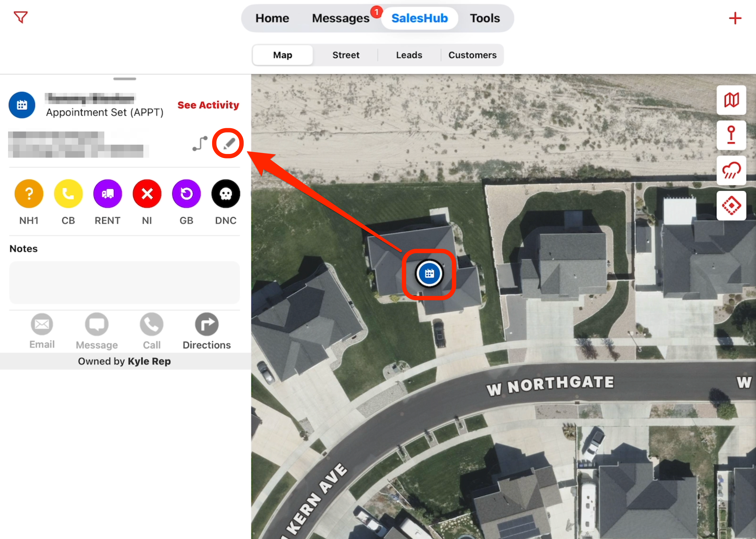The width and height of the screenshot is (756, 539).
Task: Choose the RENT truck status icon
Action: tap(107, 194)
